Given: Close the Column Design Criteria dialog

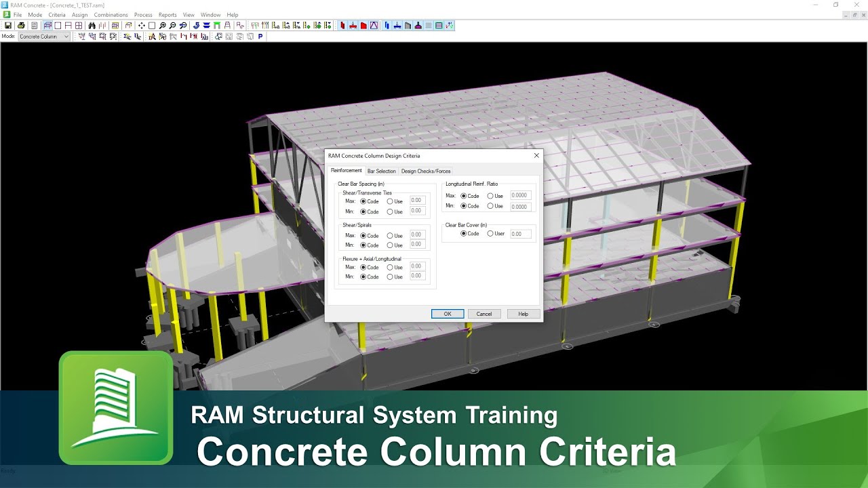Looking at the screenshot, I should coord(536,156).
